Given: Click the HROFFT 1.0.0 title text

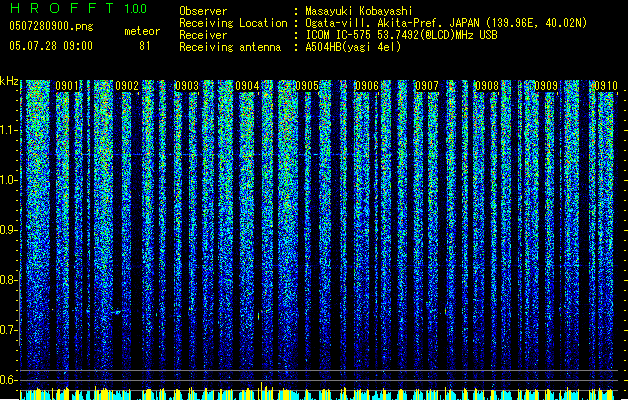Looking at the screenshot, I should click(79, 8).
